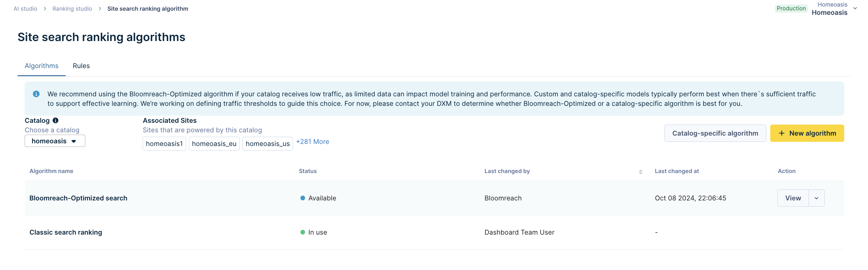The image size is (868, 270).
Task: Show +281 More associated sites
Action: (312, 142)
